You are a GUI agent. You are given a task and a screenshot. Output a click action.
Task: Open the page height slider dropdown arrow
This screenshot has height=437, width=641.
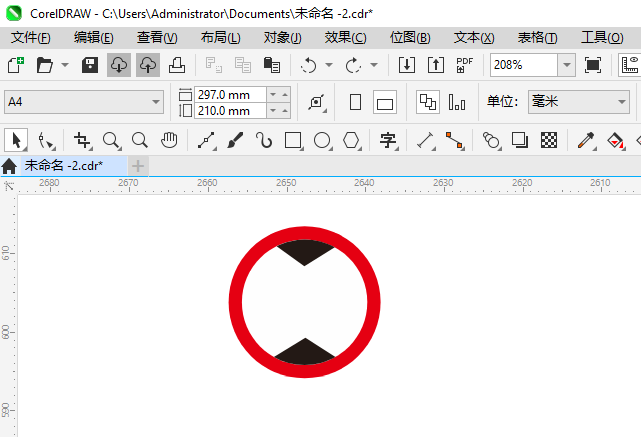coord(273,111)
